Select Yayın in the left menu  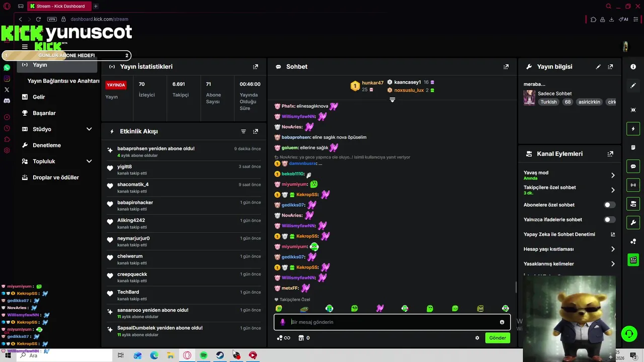click(57, 65)
